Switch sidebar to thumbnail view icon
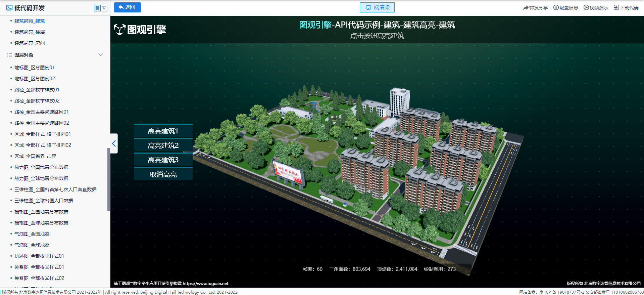 104,8
